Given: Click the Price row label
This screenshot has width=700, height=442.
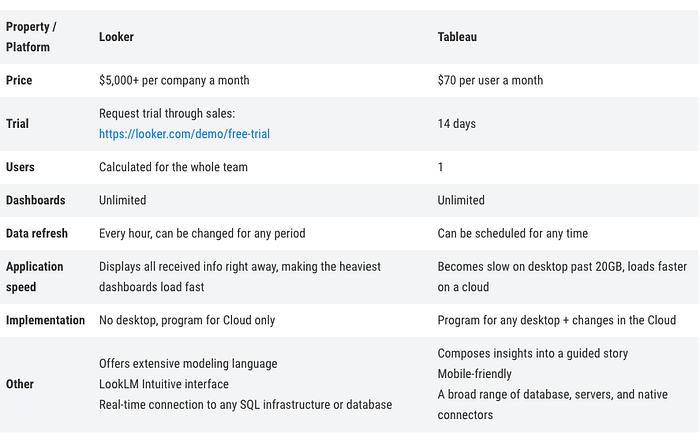Looking at the screenshot, I should point(19,80).
